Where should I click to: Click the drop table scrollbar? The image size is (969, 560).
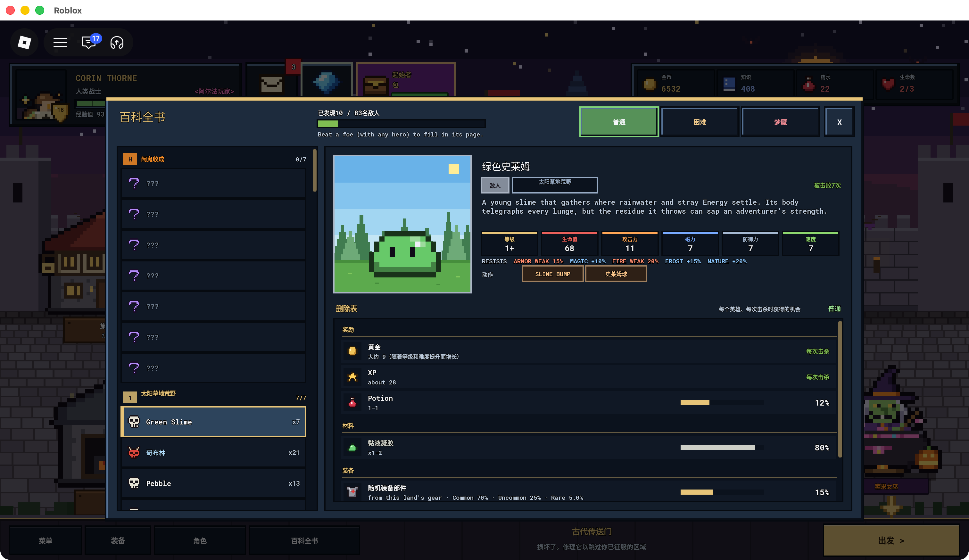coord(840,389)
